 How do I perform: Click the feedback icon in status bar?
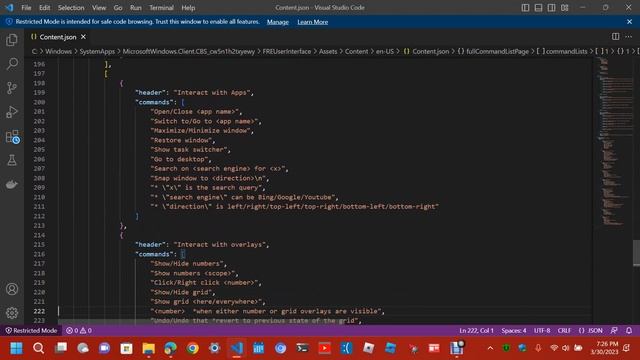click(x=614, y=330)
